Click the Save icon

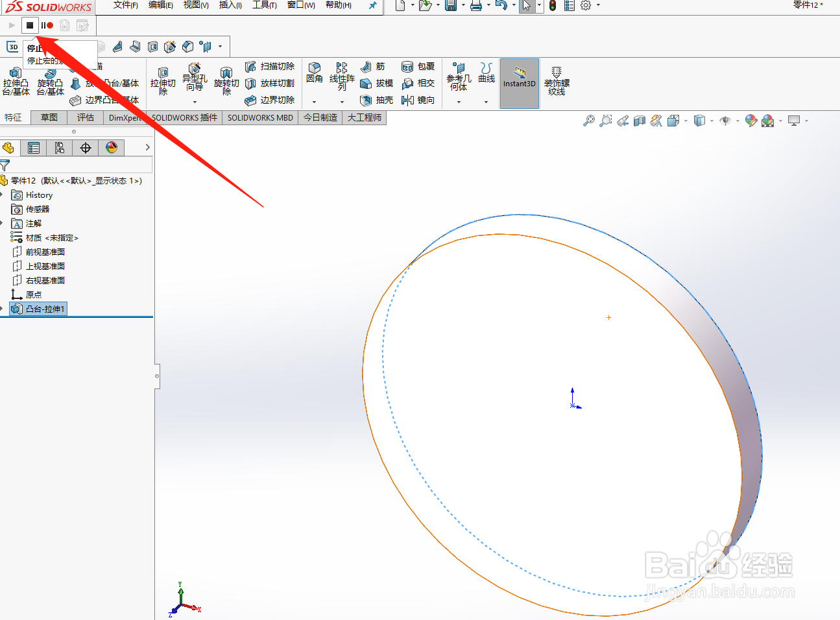(451, 5)
